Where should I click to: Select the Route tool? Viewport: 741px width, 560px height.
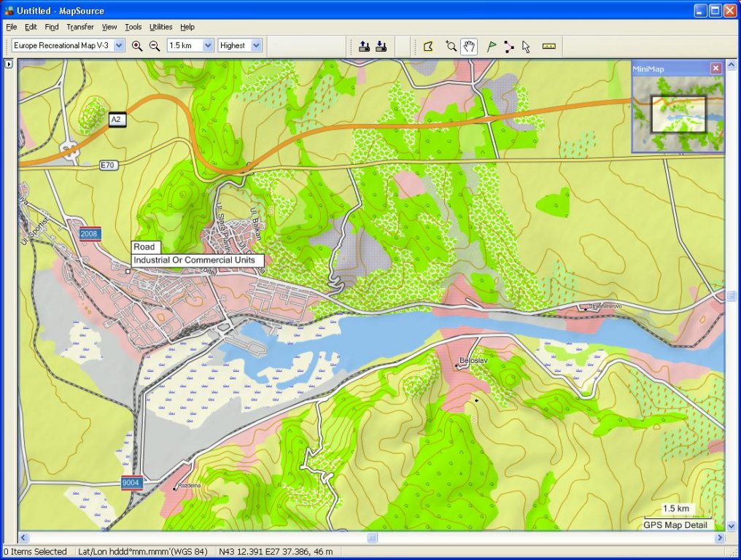[508, 47]
